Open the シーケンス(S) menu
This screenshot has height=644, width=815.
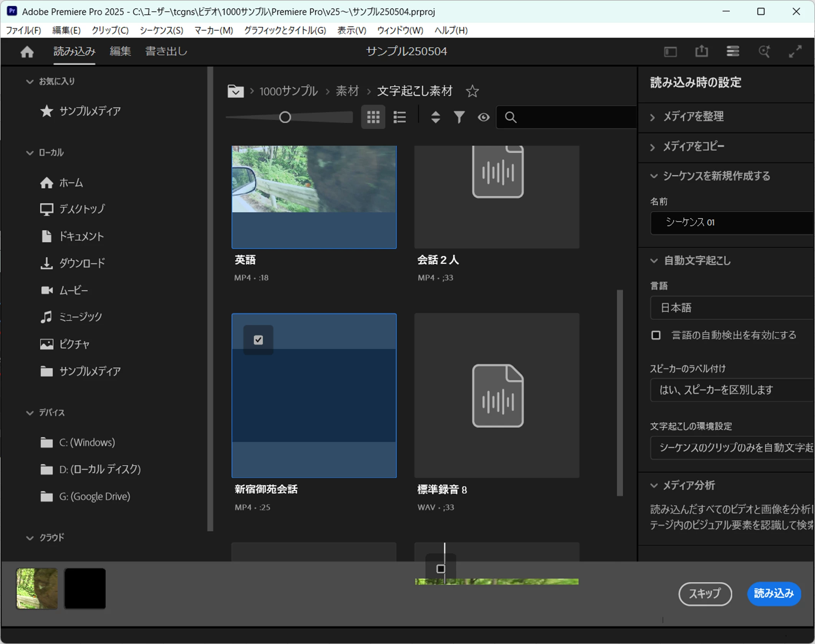click(161, 30)
